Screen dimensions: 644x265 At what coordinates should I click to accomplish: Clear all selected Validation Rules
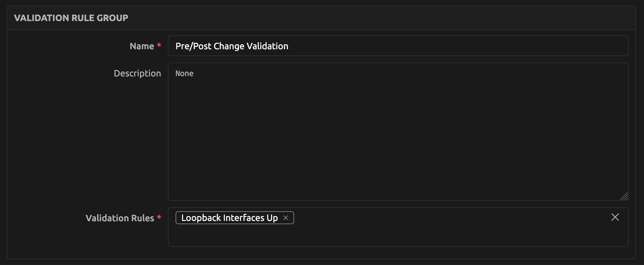615,217
